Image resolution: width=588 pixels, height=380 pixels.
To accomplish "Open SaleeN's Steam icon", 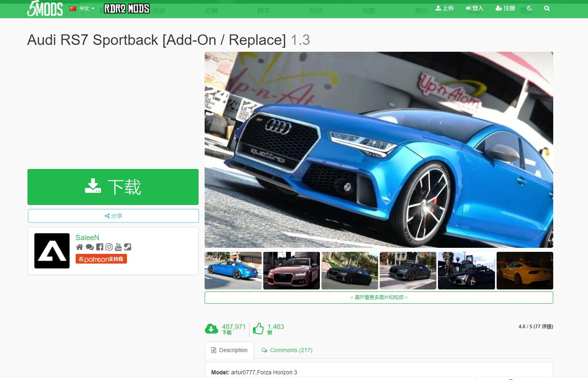I will (x=127, y=247).
